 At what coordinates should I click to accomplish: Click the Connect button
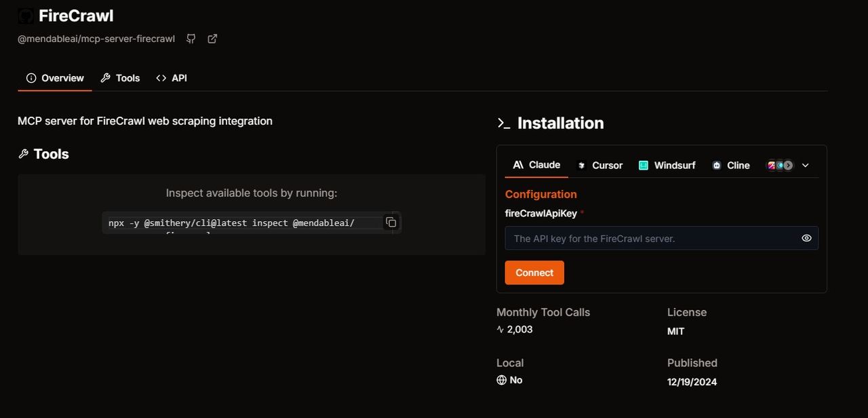tap(534, 273)
